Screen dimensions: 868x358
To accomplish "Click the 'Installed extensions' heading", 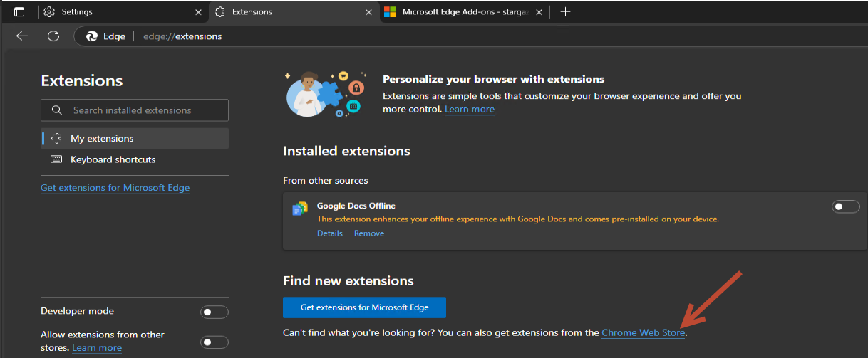I will [x=346, y=151].
